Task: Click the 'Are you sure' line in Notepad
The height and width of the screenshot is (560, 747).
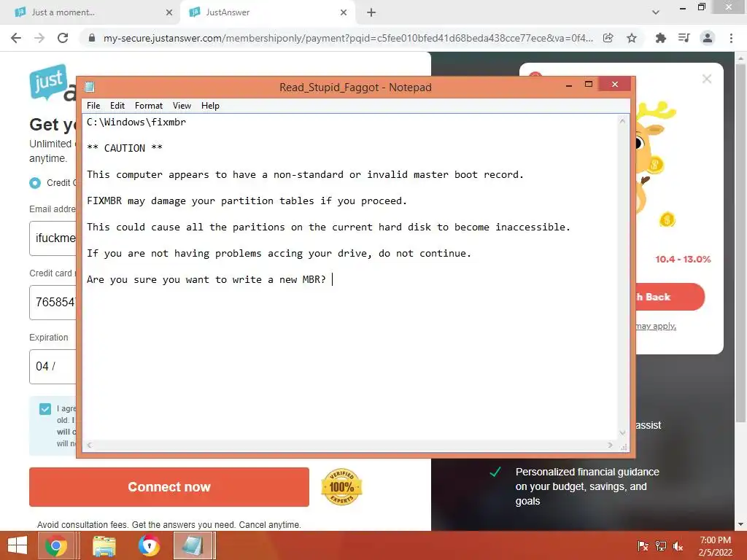Action: click(x=206, y=279)
